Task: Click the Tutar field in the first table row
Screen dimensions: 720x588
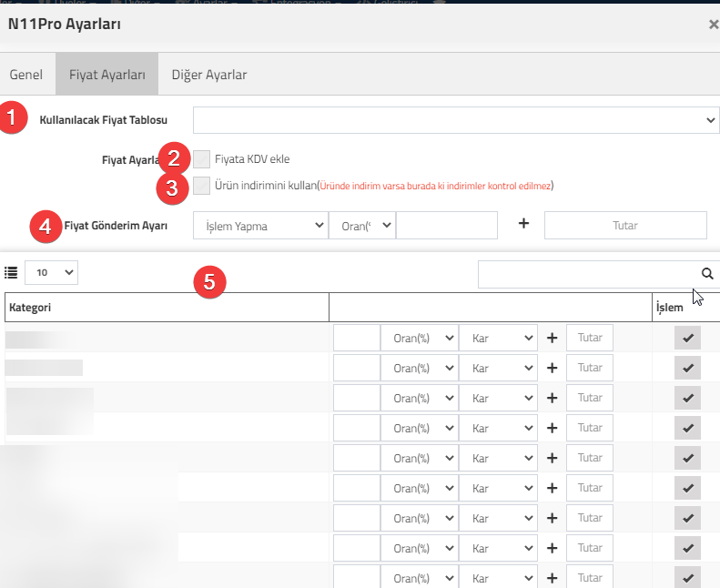Action: [590, 338]
